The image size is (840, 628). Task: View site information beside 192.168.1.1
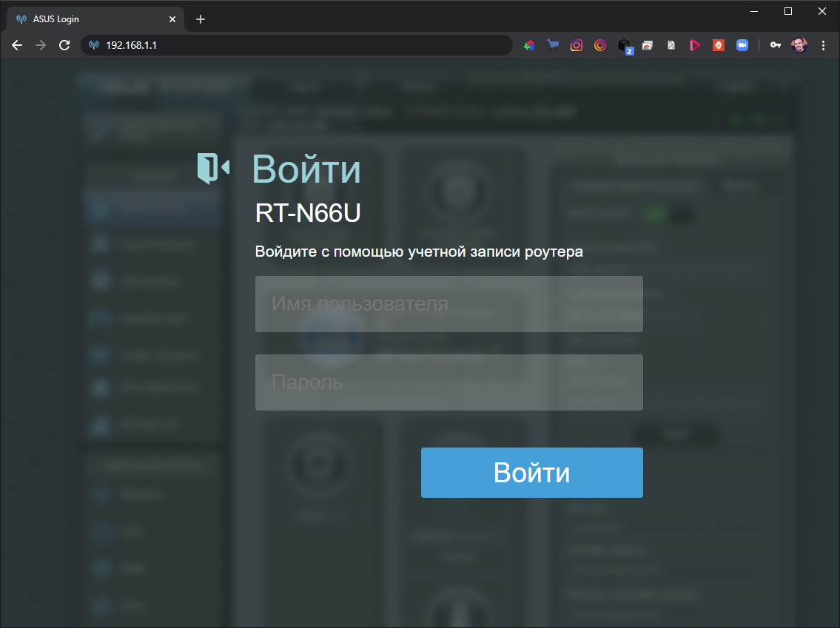pyautogui.click(x=94, y=45)
